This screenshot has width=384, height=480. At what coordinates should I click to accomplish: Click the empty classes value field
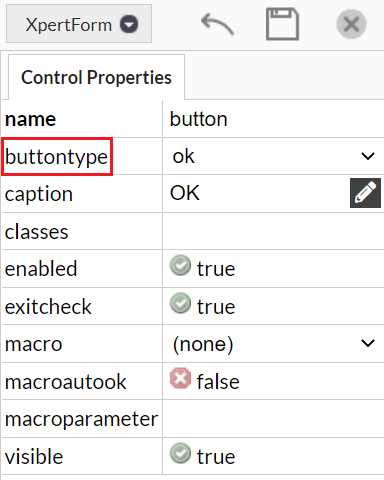pos(273,231)
